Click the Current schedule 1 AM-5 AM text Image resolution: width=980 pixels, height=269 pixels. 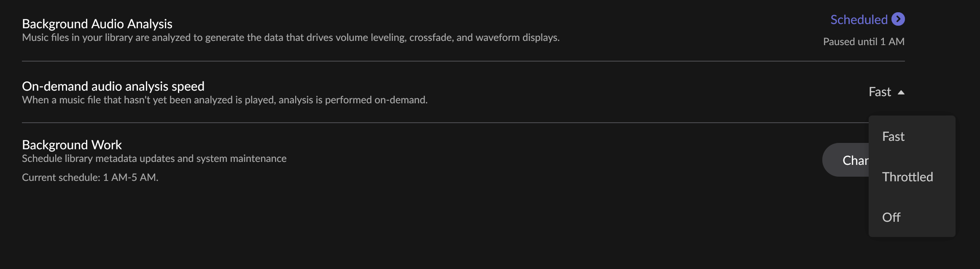(x=90, y=178)
